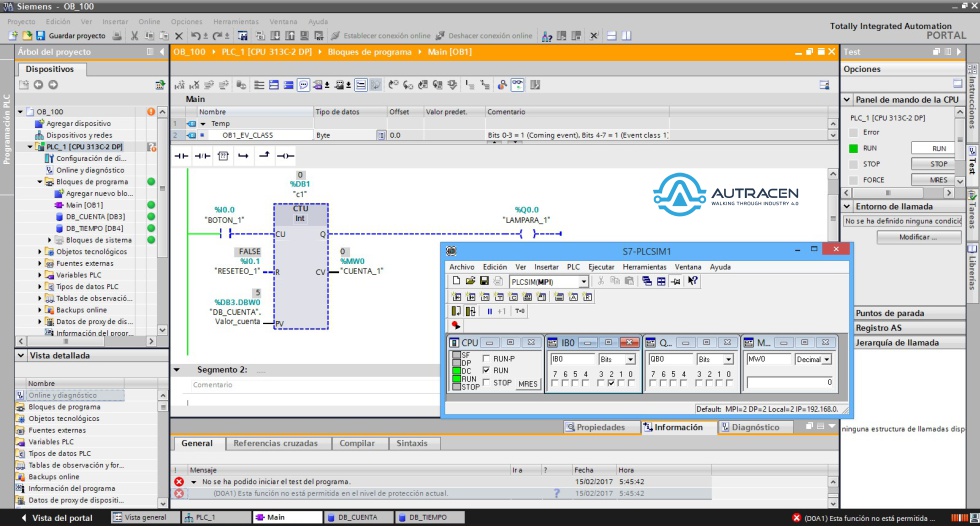Click the T=0 timer reset icon in PLCSIM

pos(519,311)
